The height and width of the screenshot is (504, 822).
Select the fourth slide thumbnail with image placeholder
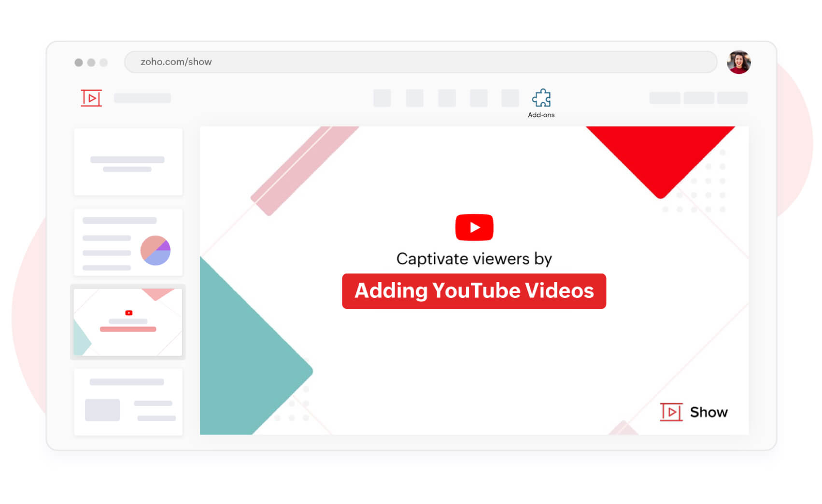point(128,402)
